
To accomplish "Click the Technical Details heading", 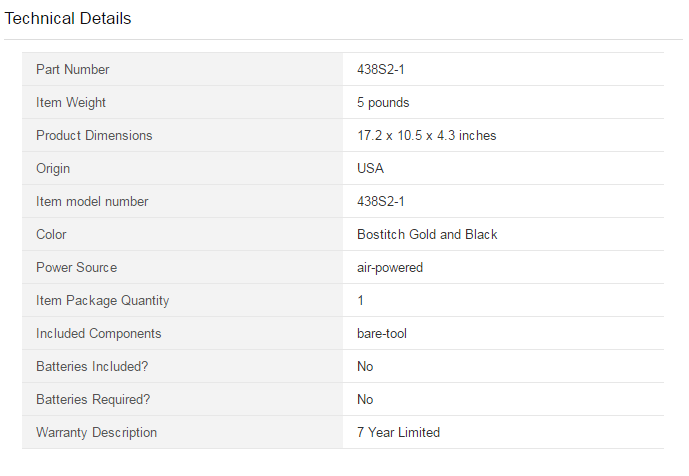I will click(68, 18).
